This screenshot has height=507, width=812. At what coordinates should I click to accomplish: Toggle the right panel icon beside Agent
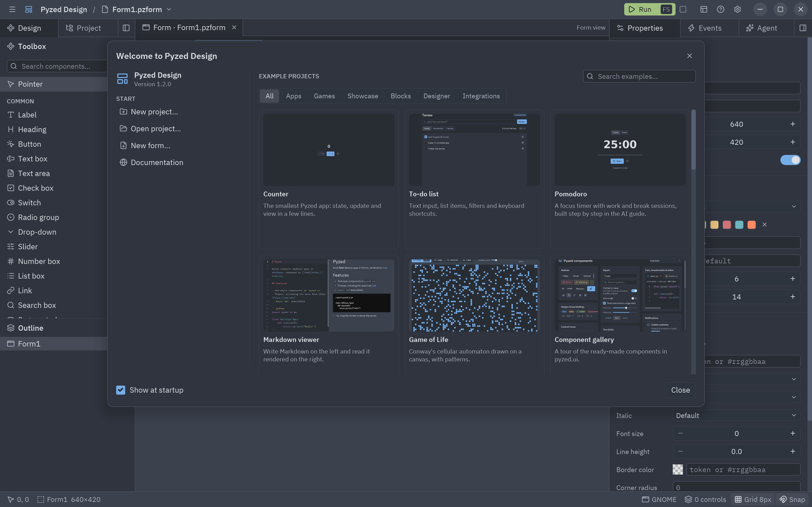click(803, 28)
